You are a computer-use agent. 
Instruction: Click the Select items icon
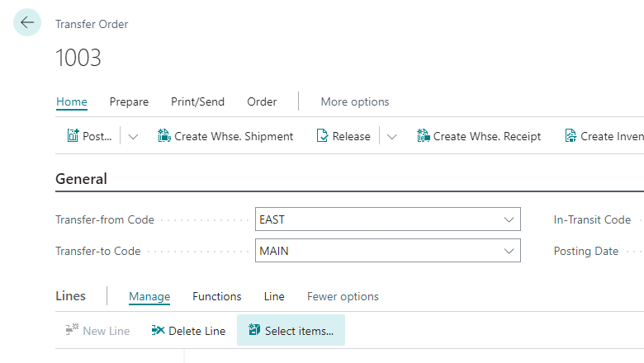click(x=254, y=331)
